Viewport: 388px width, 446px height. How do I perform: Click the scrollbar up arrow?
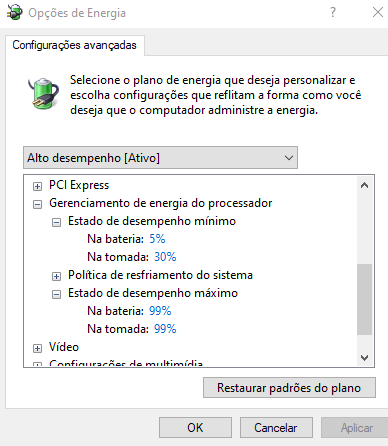click(x=365, y=185)
